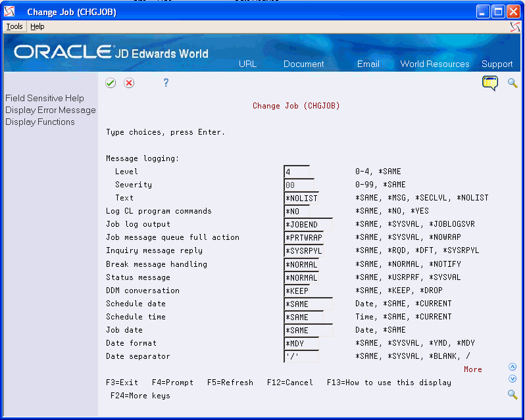The height and width of the screenshot is (420, 525).
Task: Maximize the Change Job window
Action: click(x=498, y=12)
